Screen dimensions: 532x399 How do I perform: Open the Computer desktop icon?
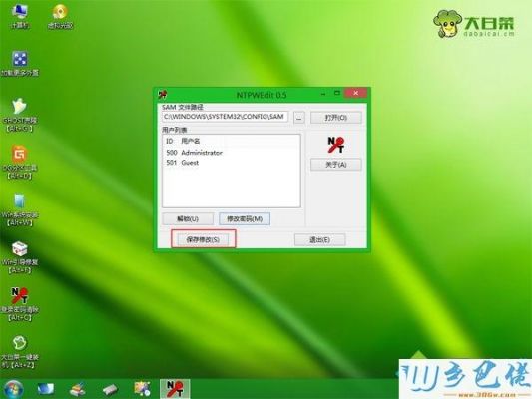(20, 16)
